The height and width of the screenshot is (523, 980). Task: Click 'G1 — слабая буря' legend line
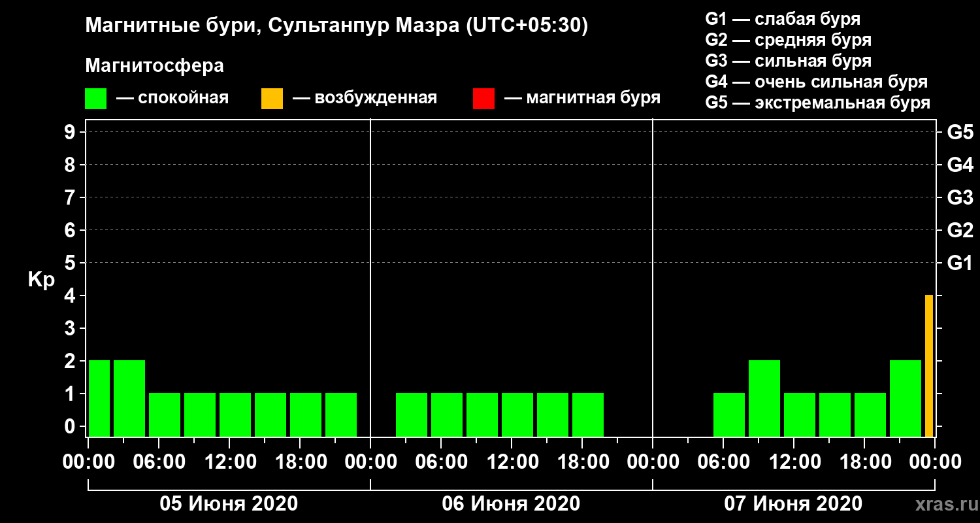click(x=783, y=19)
